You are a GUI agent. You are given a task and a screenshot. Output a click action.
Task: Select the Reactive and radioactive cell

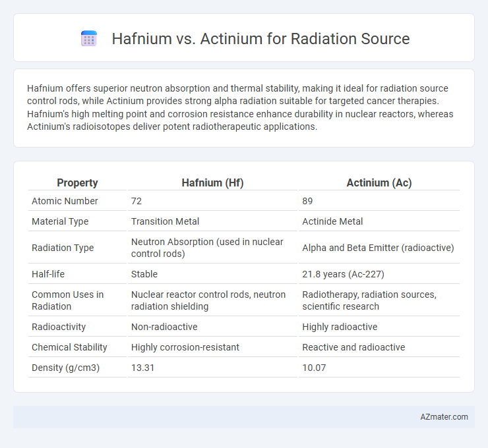[353, 347]
